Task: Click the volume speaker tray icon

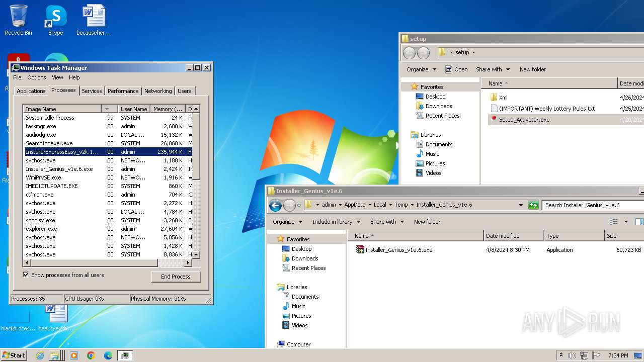Action: click(572, 355)
